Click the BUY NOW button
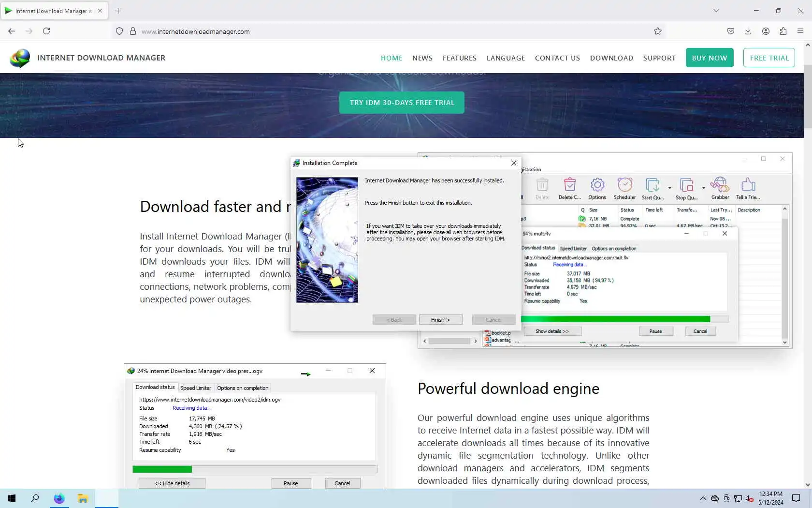Image resolution: width=812 pixels, height=508 pixels. click(x=710, y=58)
